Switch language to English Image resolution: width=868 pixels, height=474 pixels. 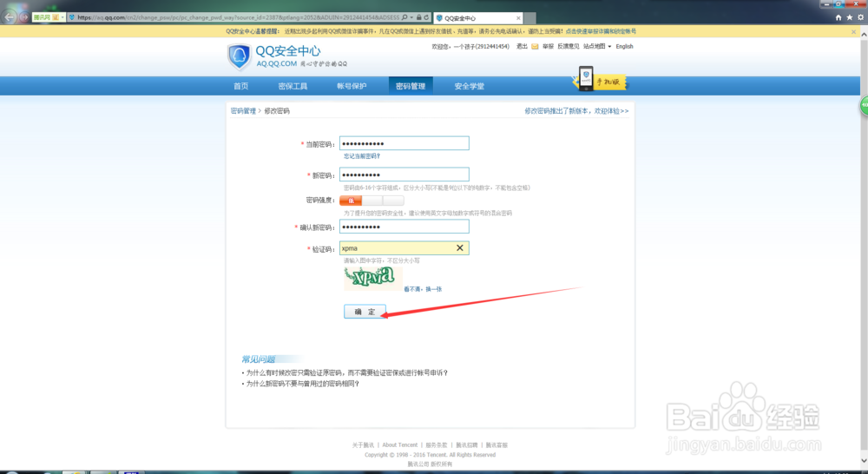624,47
